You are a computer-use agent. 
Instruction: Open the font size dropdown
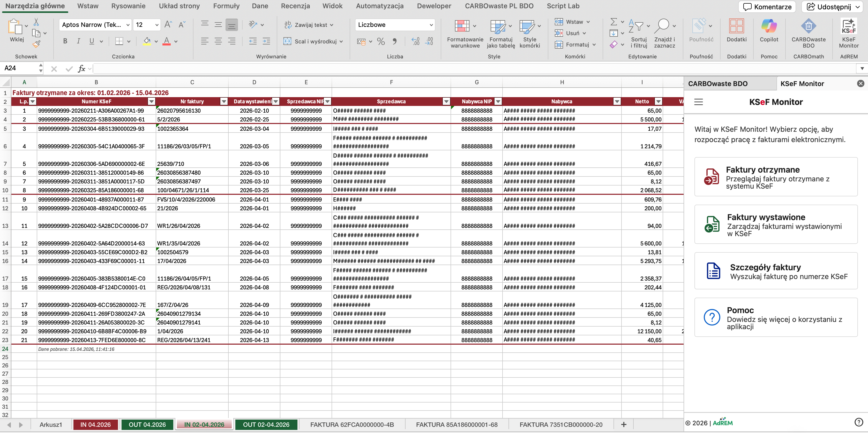157,25
